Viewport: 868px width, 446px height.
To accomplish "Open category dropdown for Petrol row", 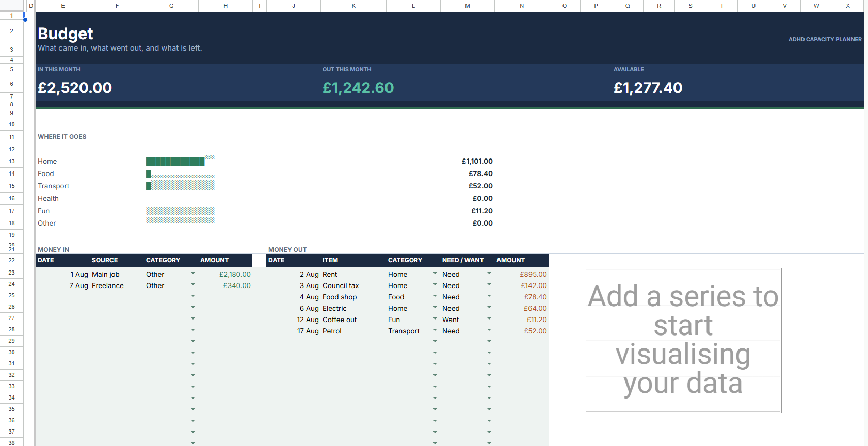I will (435, 330).
